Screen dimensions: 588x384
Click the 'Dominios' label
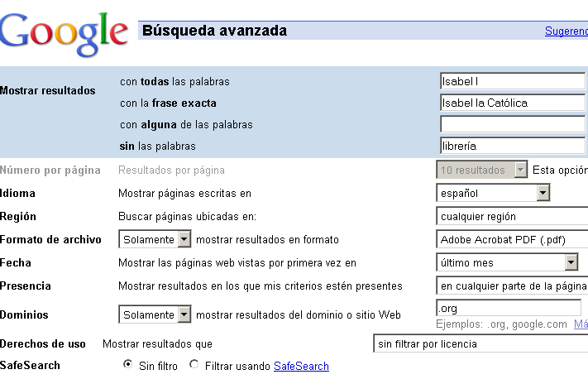(24, 314)
